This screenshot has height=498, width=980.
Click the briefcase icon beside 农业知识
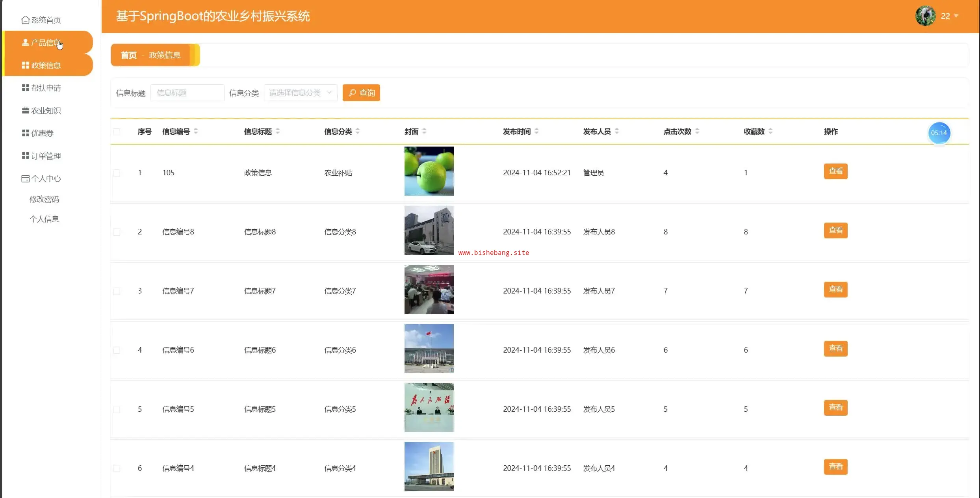25,110
